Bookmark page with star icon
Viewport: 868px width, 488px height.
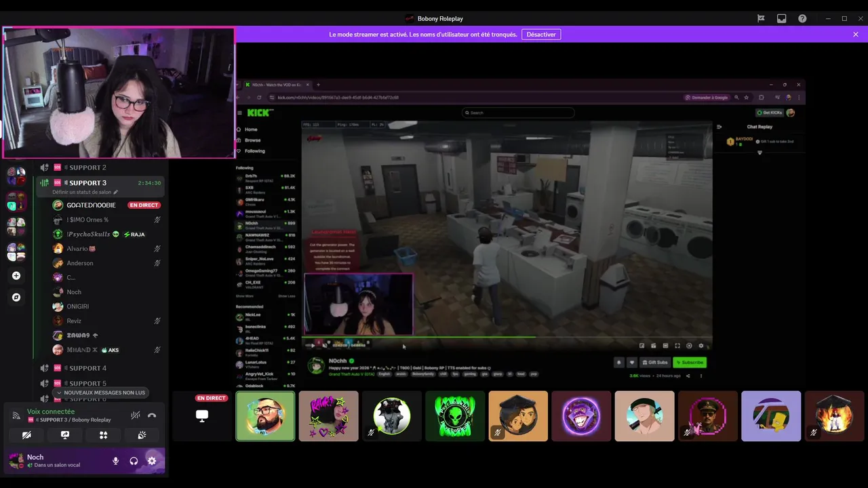pyautogui.click(x=747, y=98)
